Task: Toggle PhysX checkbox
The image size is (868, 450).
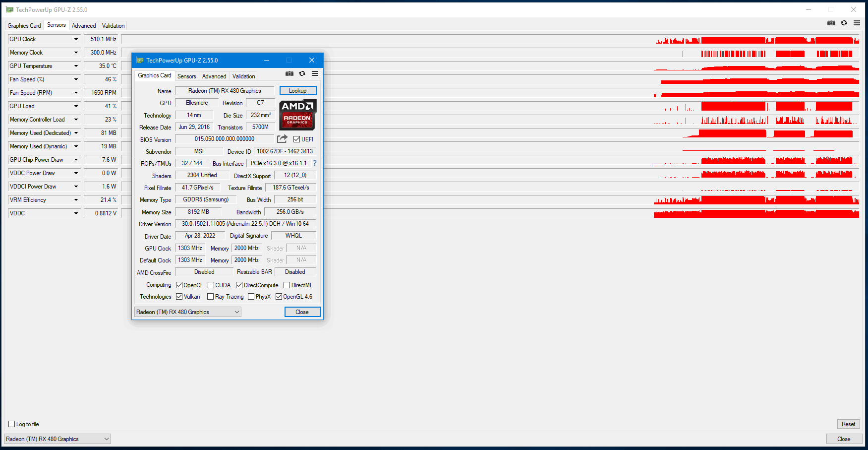Action: click(251, 297)
